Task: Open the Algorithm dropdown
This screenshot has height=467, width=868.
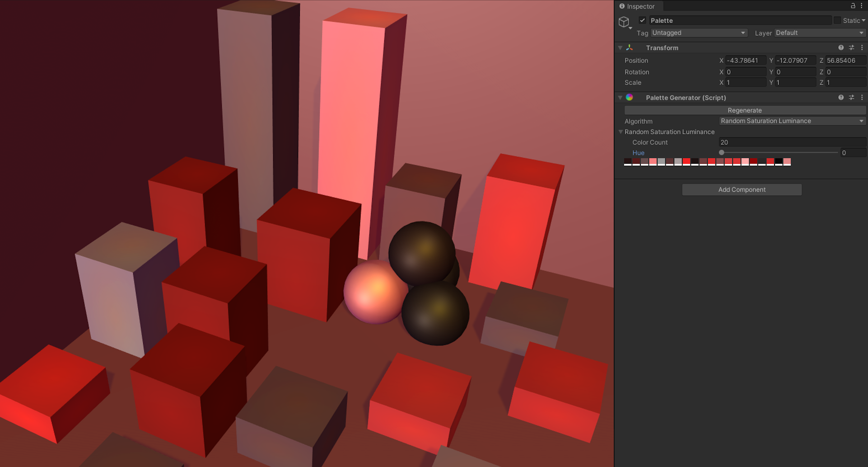Action: click(792, 121)
